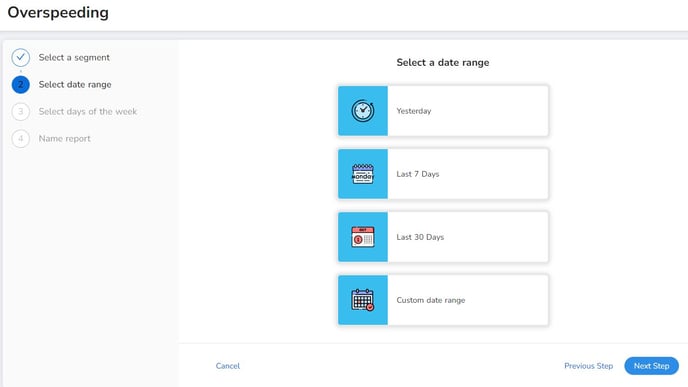Viewport: 688px width, 387px height.
Task: Click the completed checkmark step circle
Action: point(21,57)
